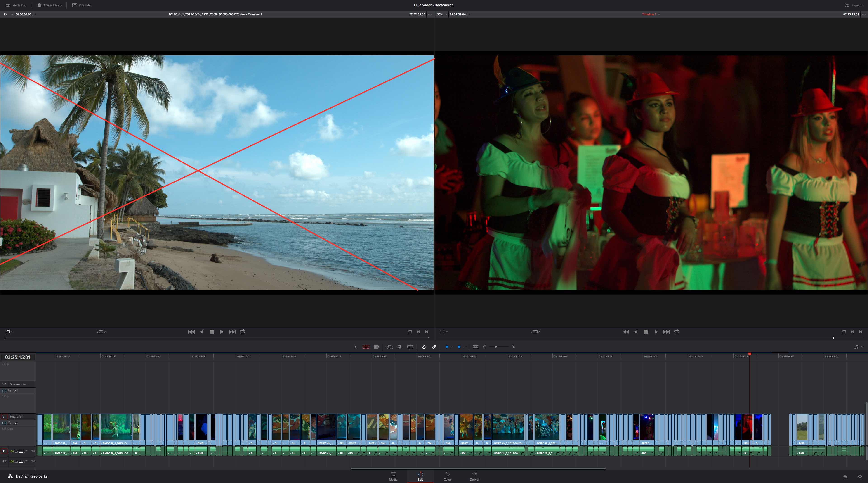Click the timeline zoom in plus button
Screen dimensions: 868x483
[513, 347]
